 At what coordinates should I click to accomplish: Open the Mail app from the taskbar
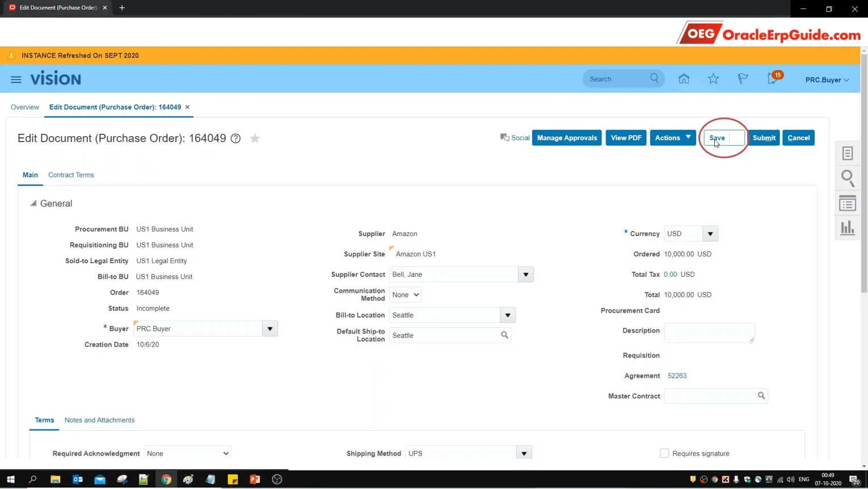100,479
